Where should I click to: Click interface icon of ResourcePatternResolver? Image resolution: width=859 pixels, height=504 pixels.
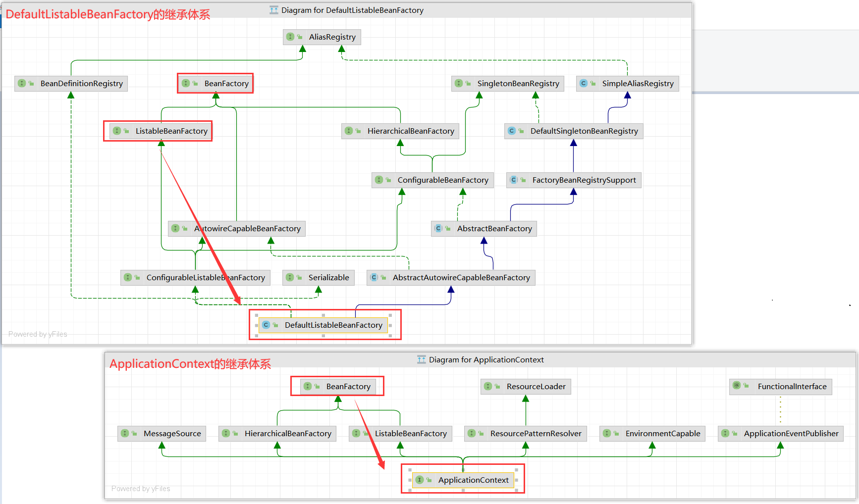click(x=472, y=433)
